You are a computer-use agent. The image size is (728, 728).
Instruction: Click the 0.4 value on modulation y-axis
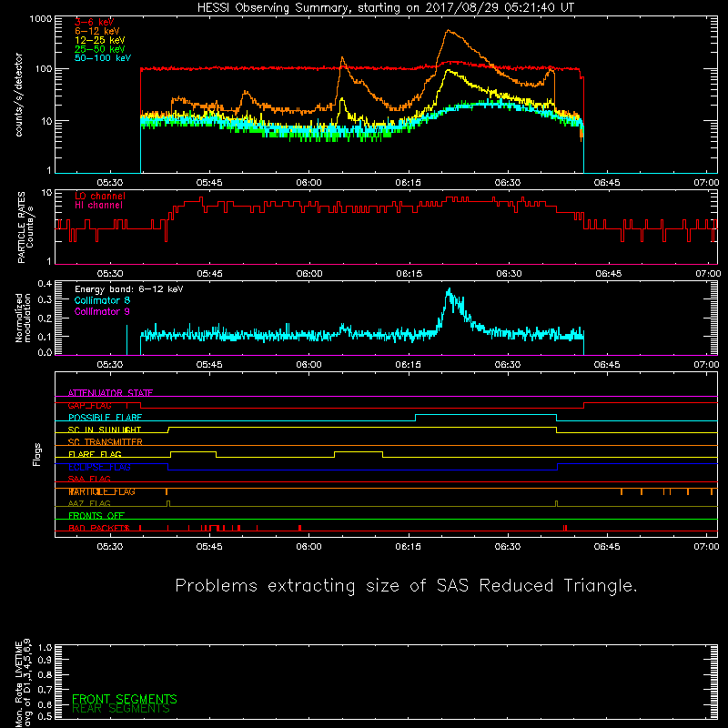45,284
